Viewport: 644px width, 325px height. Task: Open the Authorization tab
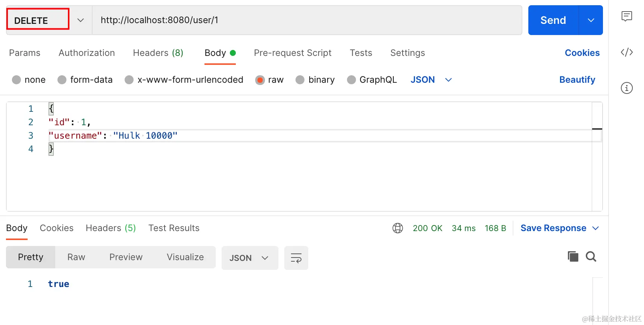[87, 53]
